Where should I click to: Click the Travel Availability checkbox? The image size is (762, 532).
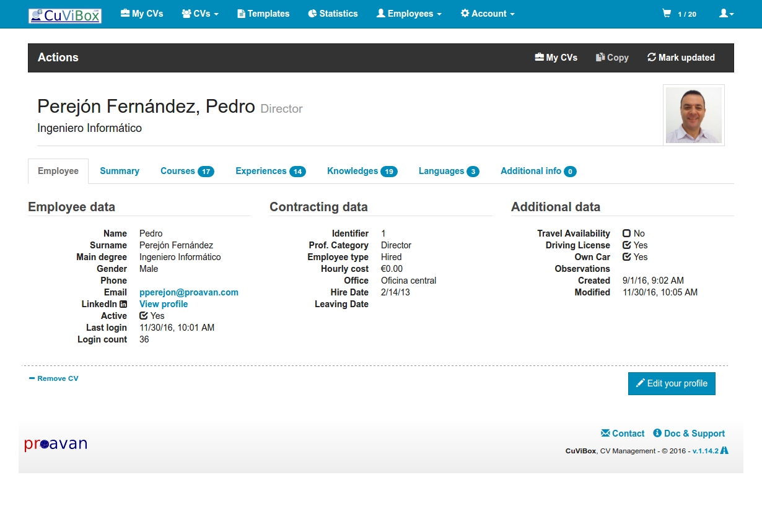click(x=627, y=233)
